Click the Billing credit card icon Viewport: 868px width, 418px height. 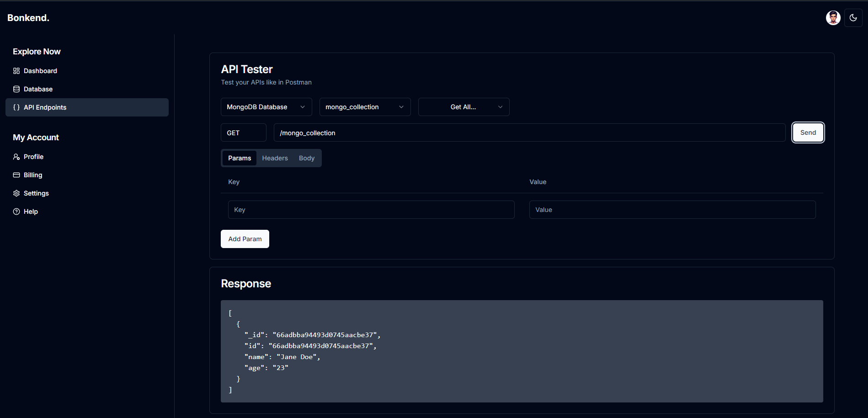16,175
